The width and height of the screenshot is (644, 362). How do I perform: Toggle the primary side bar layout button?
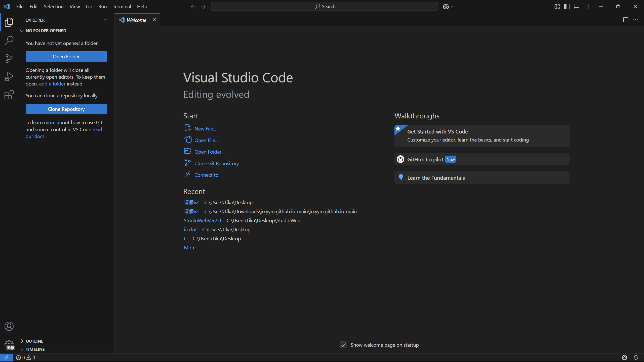pyautogui.click(x=567, y=7)
